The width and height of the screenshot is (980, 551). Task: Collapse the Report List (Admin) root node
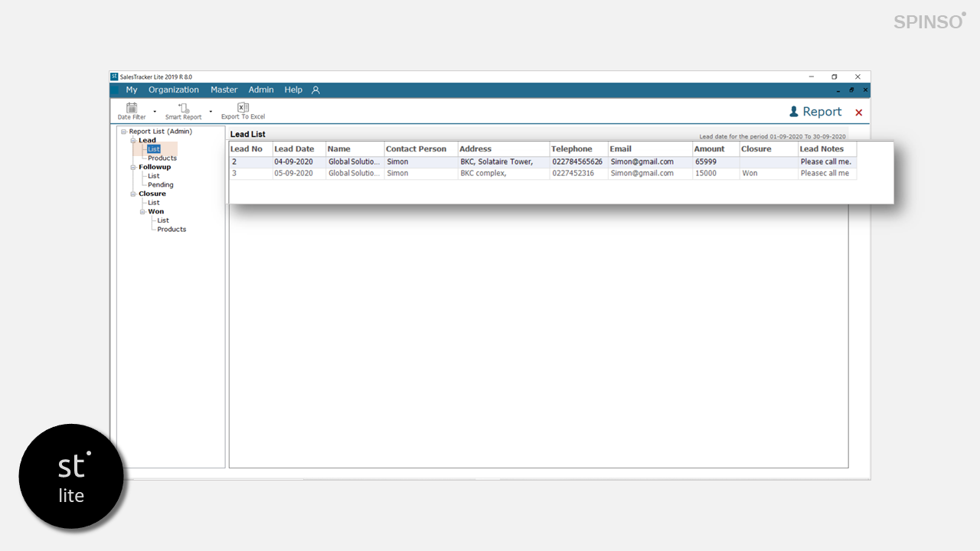click(x=123, y=132)
